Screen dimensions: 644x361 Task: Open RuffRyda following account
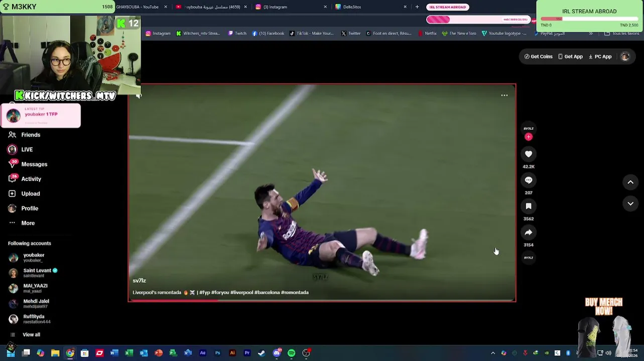[30, 319]
